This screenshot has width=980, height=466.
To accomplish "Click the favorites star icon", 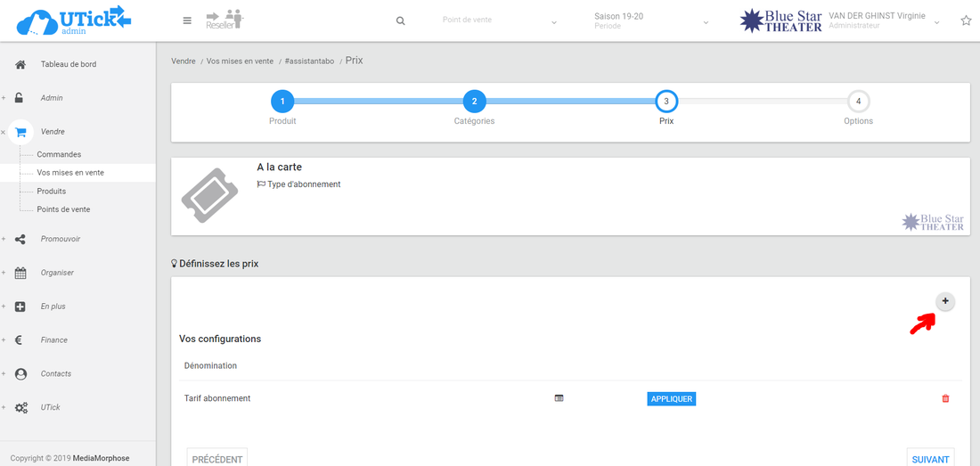I will (966, 20).
